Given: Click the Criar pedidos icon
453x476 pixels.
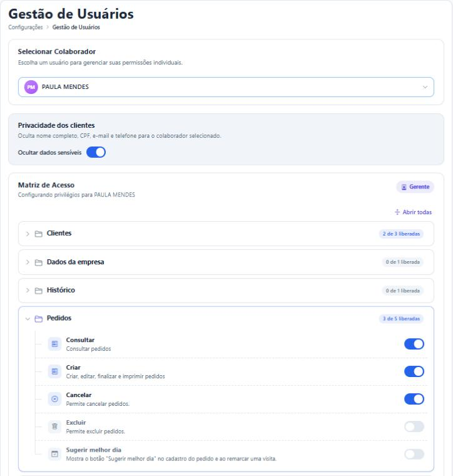Looking at the screenshot, I should (54, 371).
